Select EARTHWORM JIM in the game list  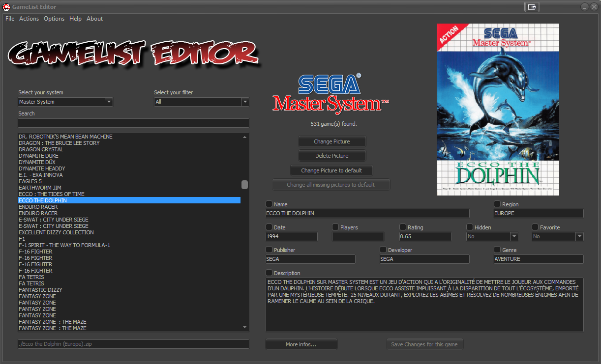(x=129, y=188)
